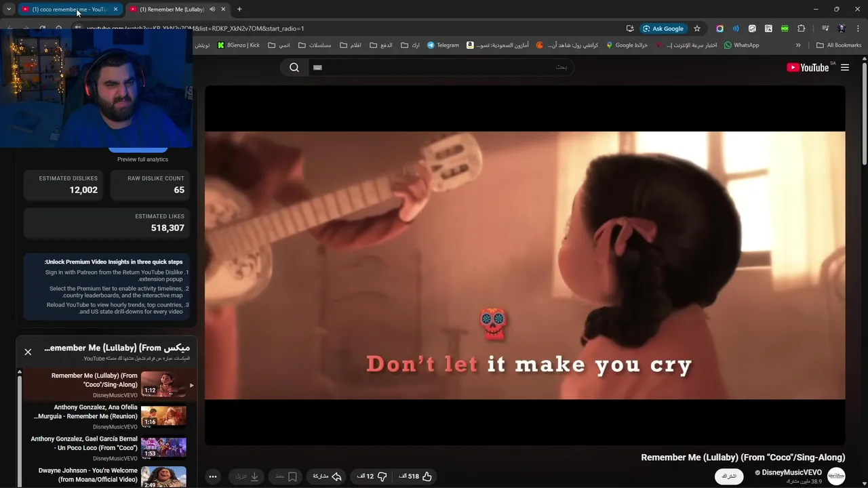Focus the YouTube search input field
868x488 pixels.
click(x=441, y=67)
